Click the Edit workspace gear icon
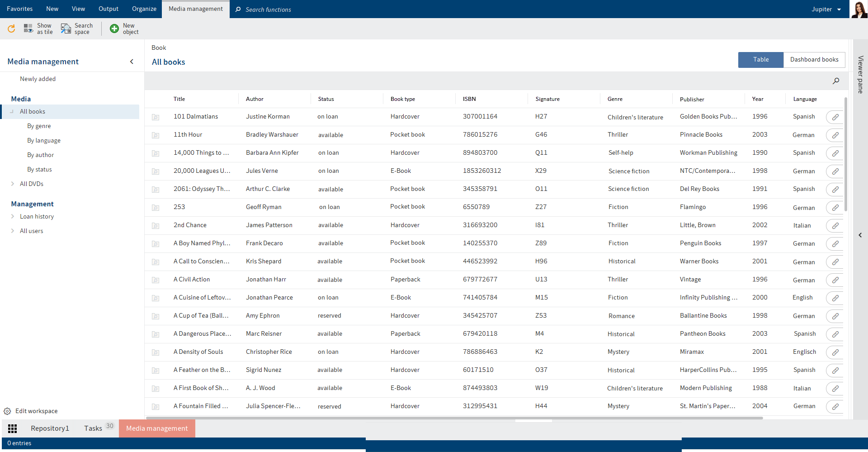The width and height of the screenshot is (868, 452). [x=7, y=411]
